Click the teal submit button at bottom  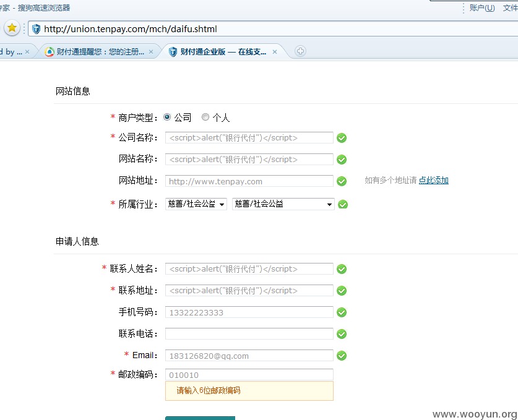click(200, 418)
